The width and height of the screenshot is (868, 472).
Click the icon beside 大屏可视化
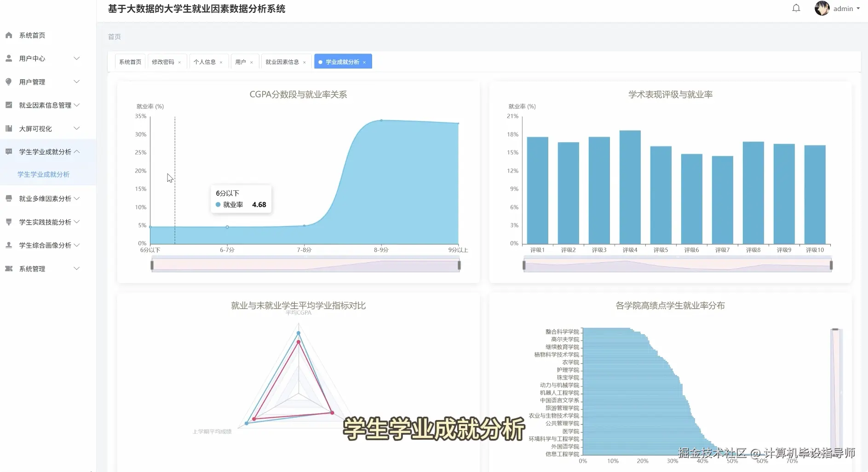tap(9, 128)
